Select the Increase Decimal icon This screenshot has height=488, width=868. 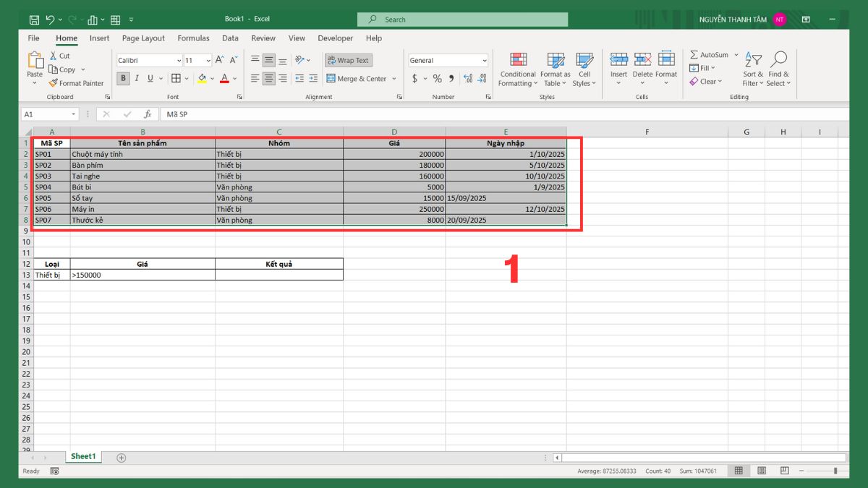point(467,77)
